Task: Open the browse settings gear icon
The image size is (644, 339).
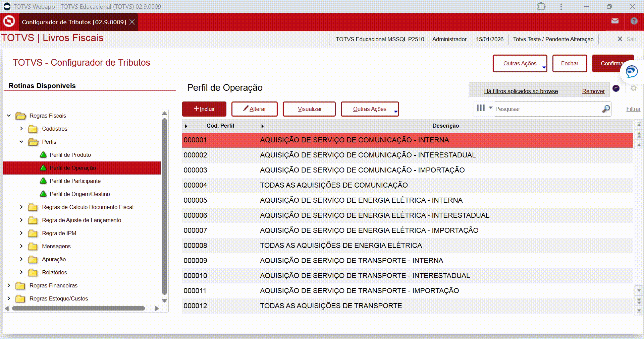Action: click(x=633, y=88)
